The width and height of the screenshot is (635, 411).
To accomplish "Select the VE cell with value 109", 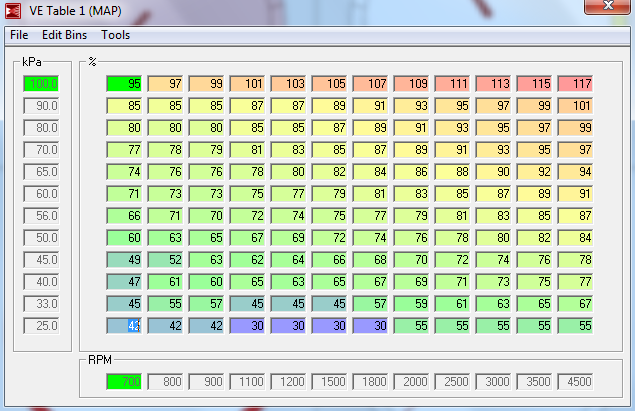I will 411,84.
